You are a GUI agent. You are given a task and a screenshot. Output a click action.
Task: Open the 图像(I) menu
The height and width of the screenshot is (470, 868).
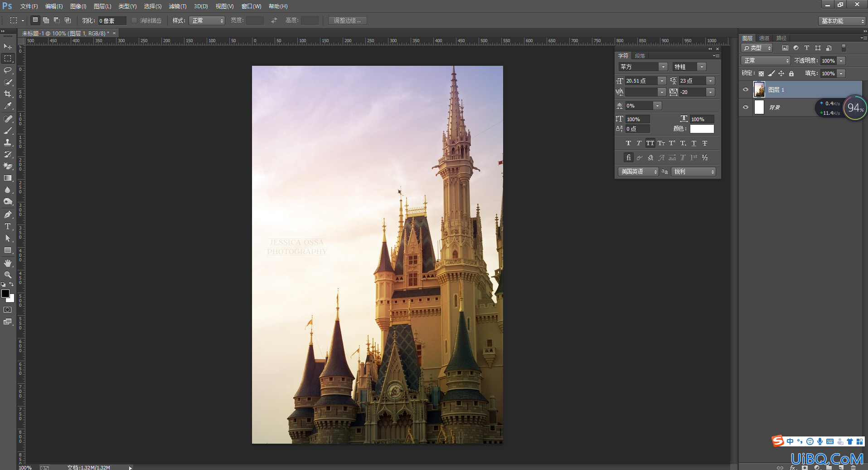click(x=78, y=6)
